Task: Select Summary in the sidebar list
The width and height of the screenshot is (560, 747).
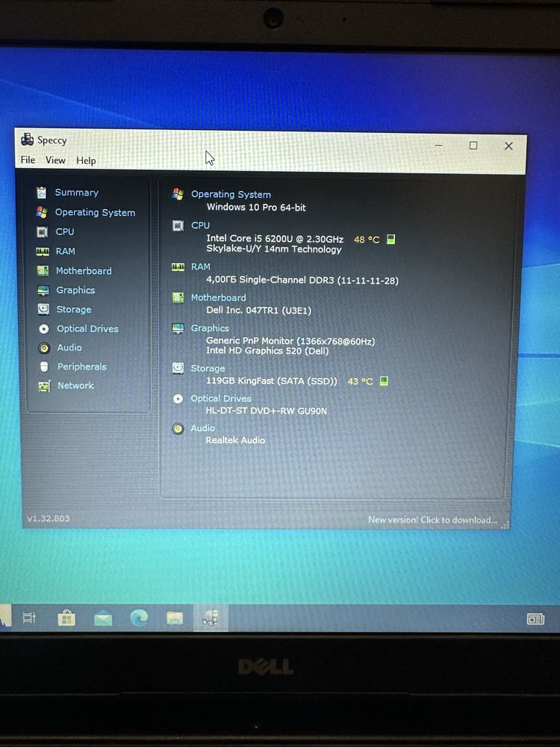Action: 77,193
